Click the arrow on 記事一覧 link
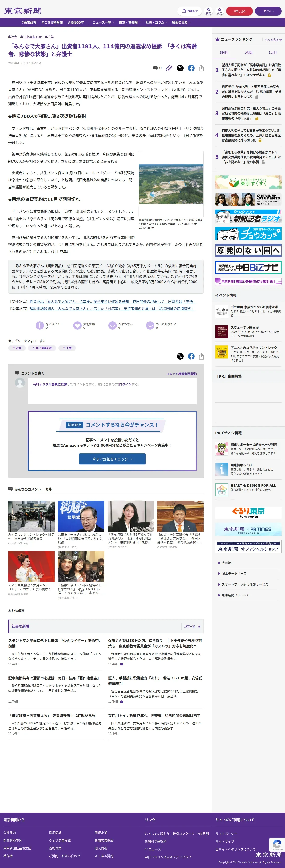This screenshot has height=868, width=285. pos(199,627)
